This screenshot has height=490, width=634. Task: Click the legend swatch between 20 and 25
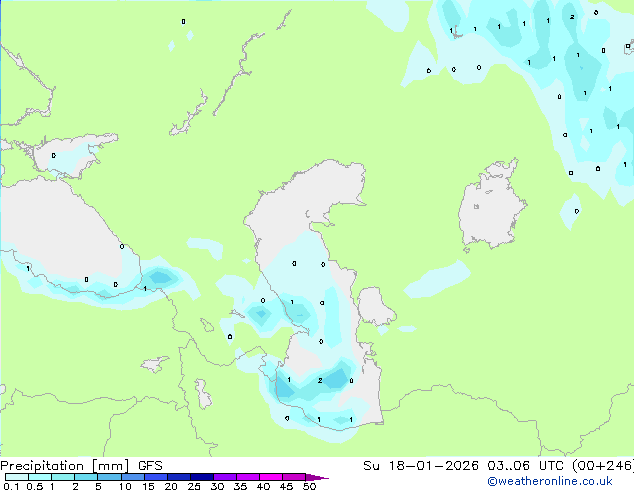[x=179, y=477]
